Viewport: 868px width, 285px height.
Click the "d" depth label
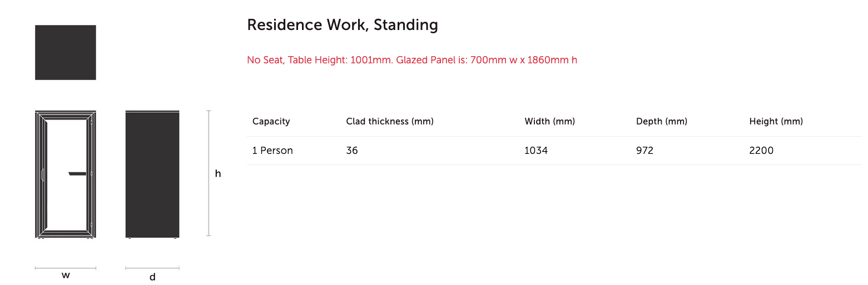pyautogui.click(x=152, y=277)
